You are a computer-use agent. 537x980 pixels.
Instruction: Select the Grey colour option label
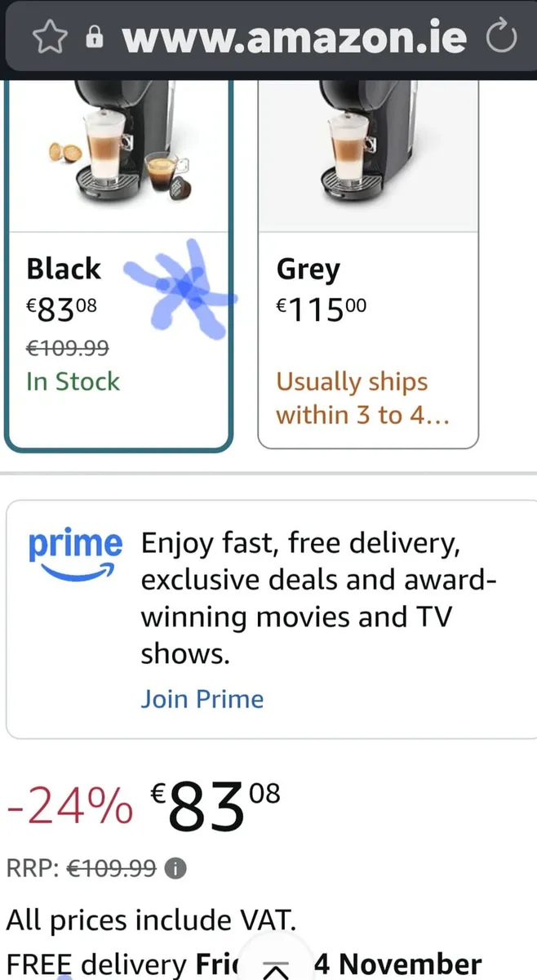click(308, 269)
